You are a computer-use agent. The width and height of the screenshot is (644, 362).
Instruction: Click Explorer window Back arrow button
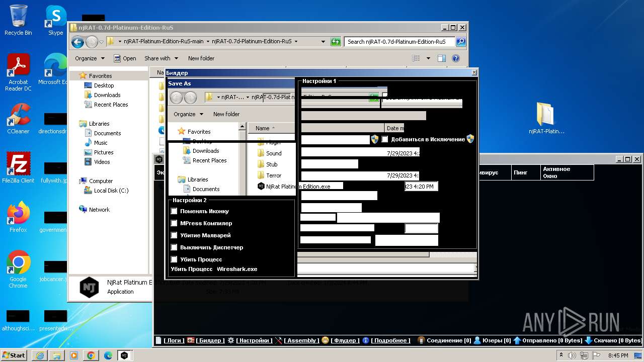(x=77, y=42)
